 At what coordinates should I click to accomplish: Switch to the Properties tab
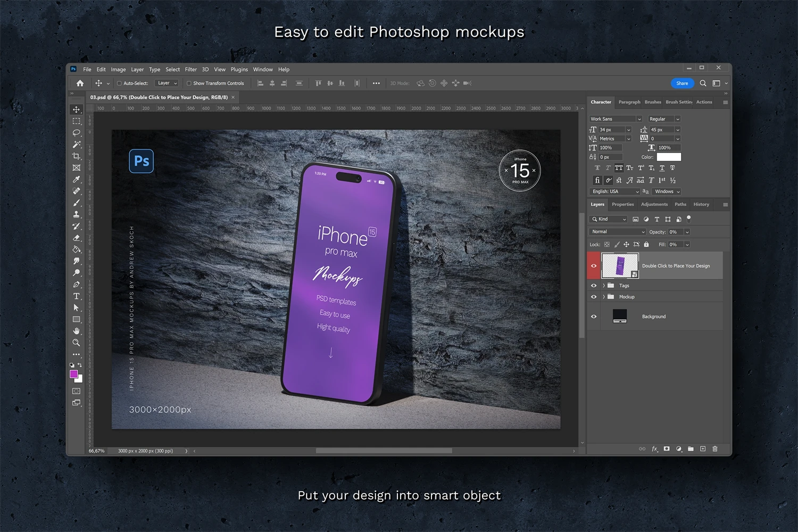tap(622, 204)
